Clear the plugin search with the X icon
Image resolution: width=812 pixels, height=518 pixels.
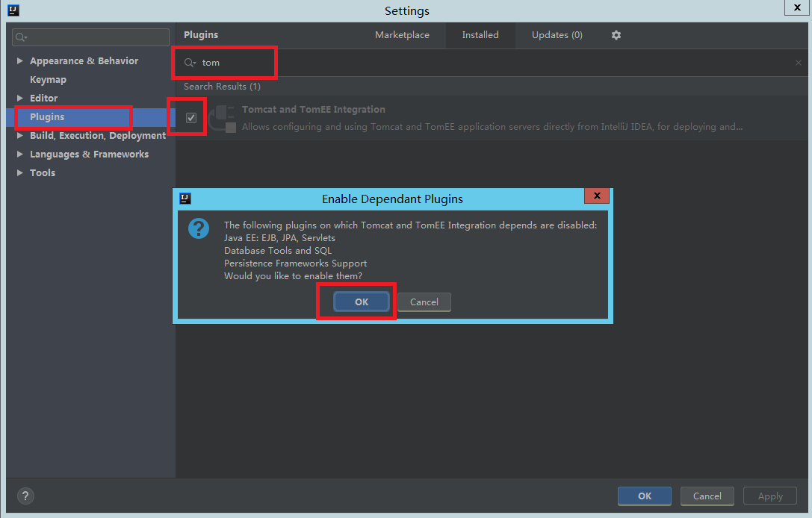coord(798,63)
